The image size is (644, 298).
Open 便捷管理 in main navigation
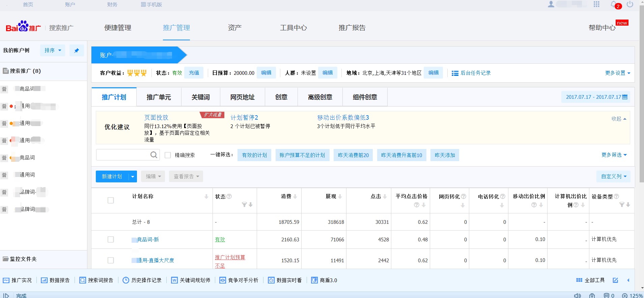click(118, 28)
